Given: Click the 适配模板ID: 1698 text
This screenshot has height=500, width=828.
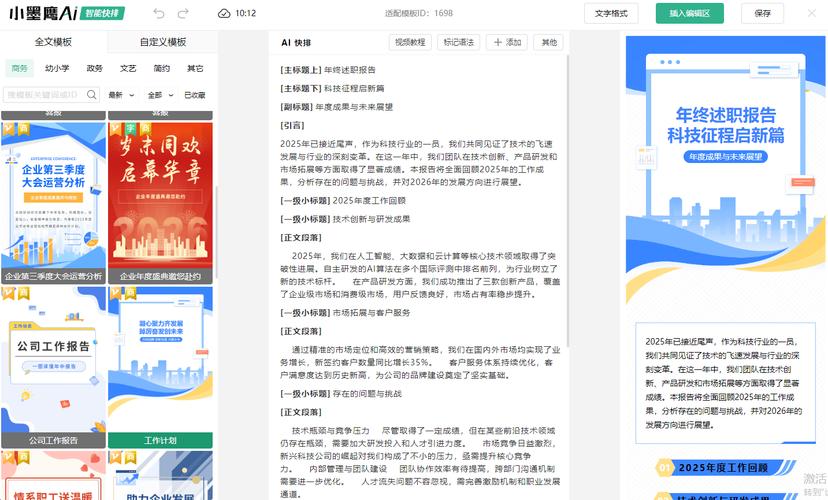Looking at the screenshot, I should pyautogui.click(x=419, y=13).
